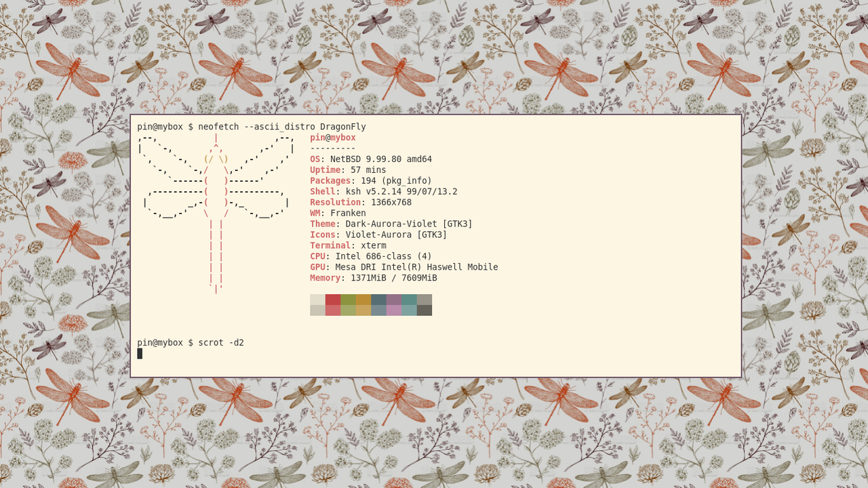
Task: Click the '1371MiB / 7609MiB' value
Action: 394,279
